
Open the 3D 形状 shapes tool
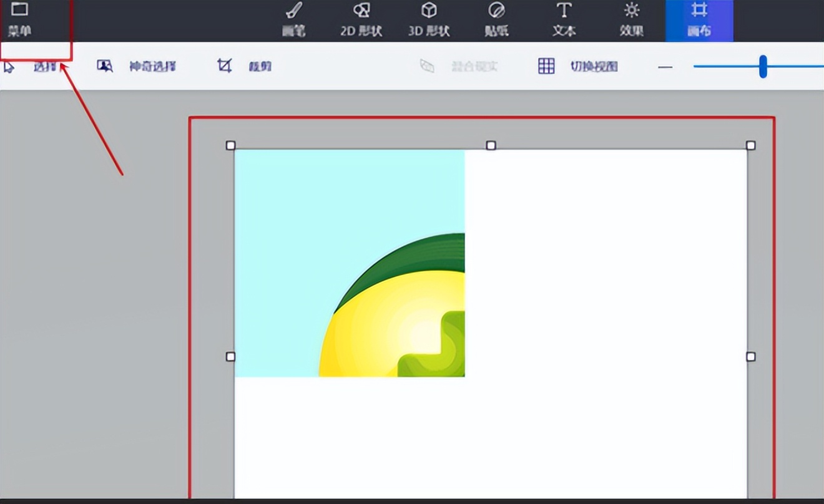(x=429, y=20)
